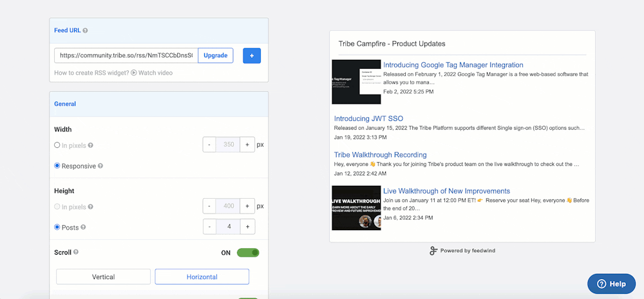This screenshot has height=299, width=644.
Task: Choose Horizontal scroll direction
Action: click(x=202, y=277)
